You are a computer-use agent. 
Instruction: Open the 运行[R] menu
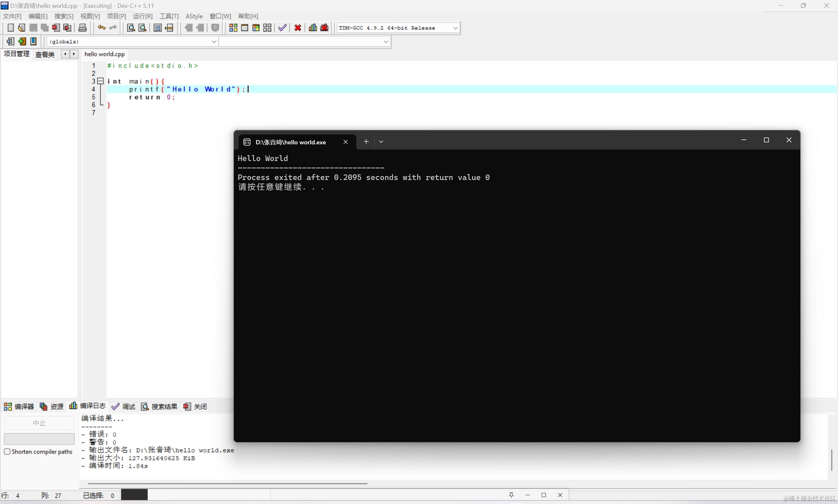(x=142, y=16)
